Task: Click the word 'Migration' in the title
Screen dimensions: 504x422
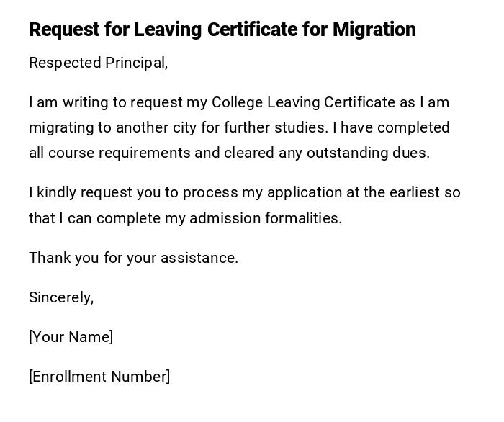Action: pos(374,30)
